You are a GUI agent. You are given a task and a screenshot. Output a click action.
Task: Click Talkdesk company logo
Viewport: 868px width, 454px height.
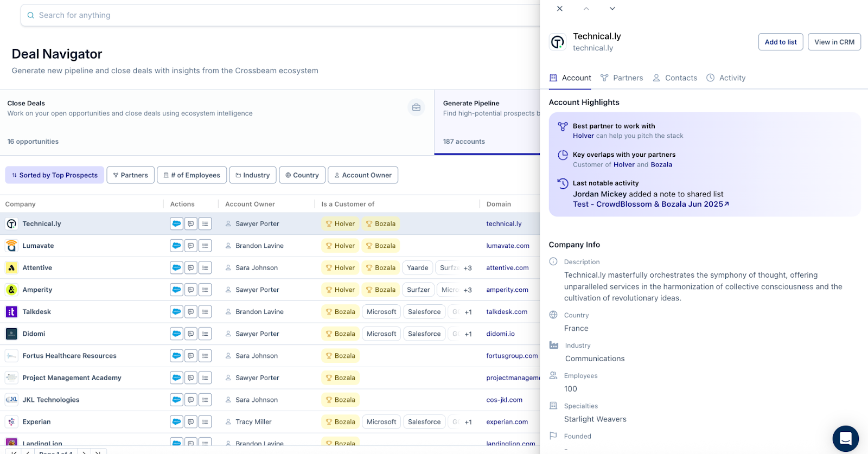pyautogui.click(x=11, y=312)
